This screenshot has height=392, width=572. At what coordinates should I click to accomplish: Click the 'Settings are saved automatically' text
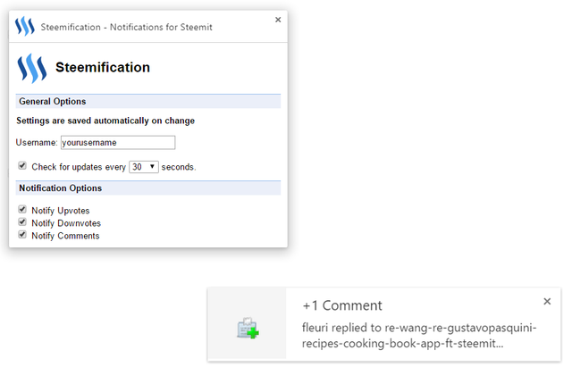coord(105,121)
